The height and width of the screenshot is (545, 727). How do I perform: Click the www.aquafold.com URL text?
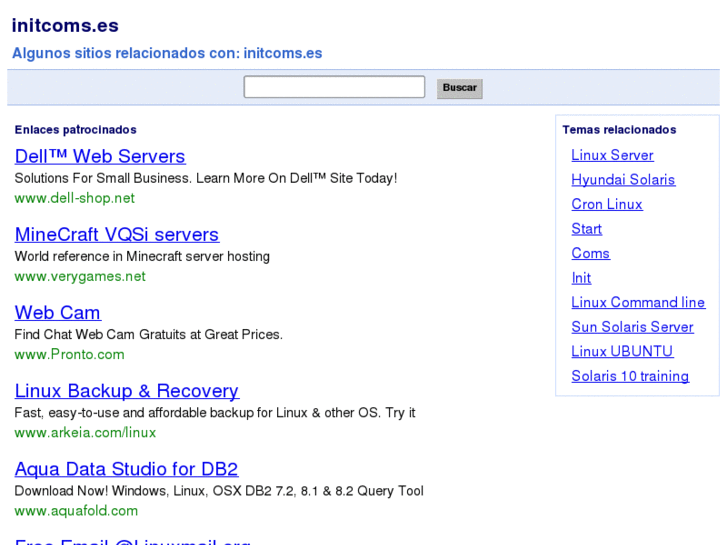(76, 511)
